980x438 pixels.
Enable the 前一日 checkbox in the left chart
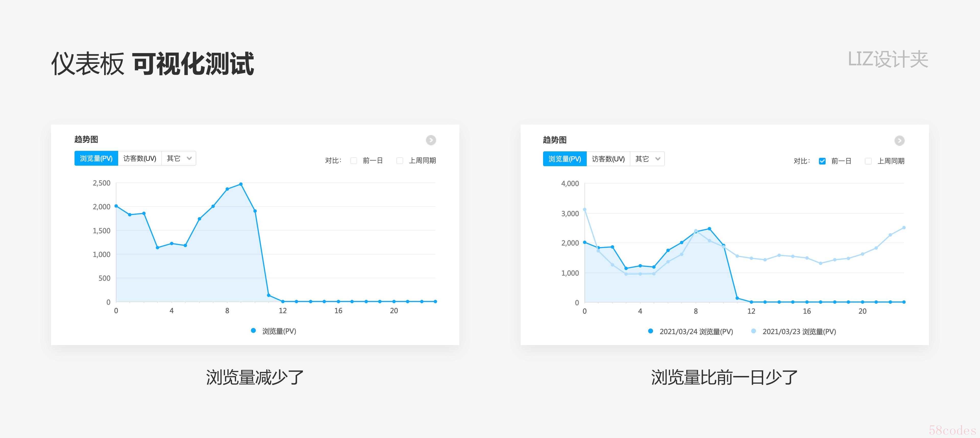pos(354,161)
